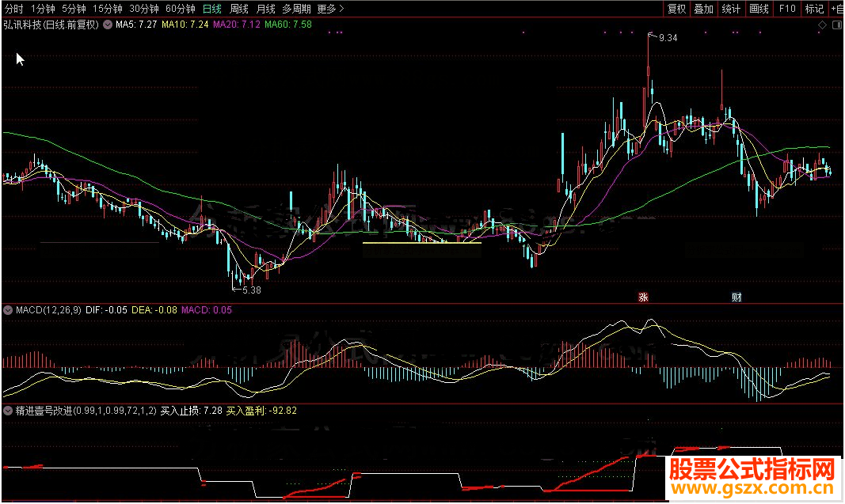The image size is (845, 504).
Task: Click the 弘讯科技(日线.前复权) stock title
Action: [x=51, y=25]
